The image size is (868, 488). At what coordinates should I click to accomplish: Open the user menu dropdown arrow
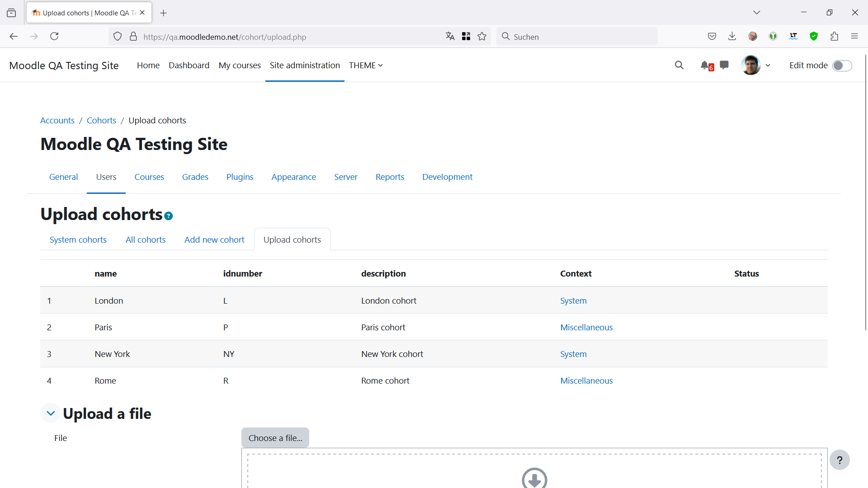pyautogui.click(x=768, y=66)
